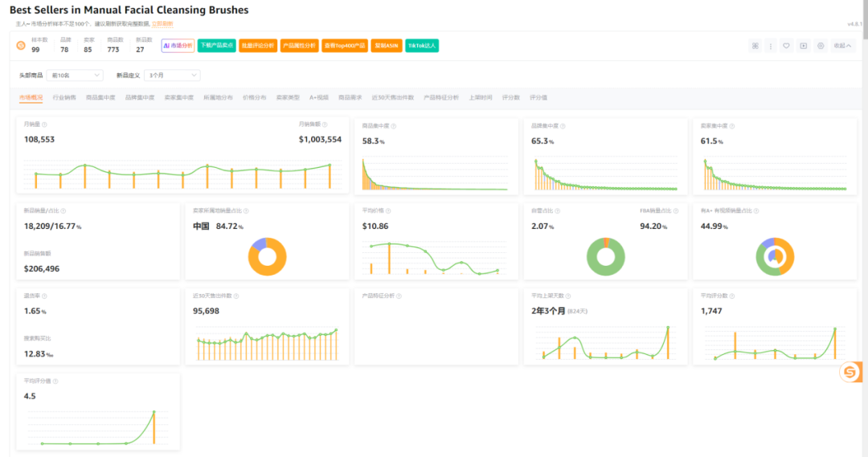This screenshot has height=457, width=868.
Task: Click help icon next to 退货率
Action: [x=44, y=296]
